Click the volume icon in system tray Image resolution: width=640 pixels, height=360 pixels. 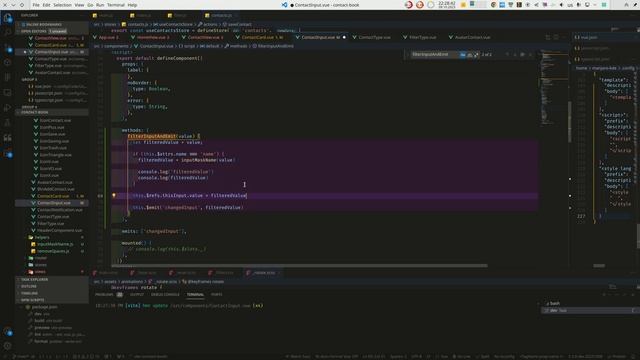pyautogui.click(x=561, y=5)
